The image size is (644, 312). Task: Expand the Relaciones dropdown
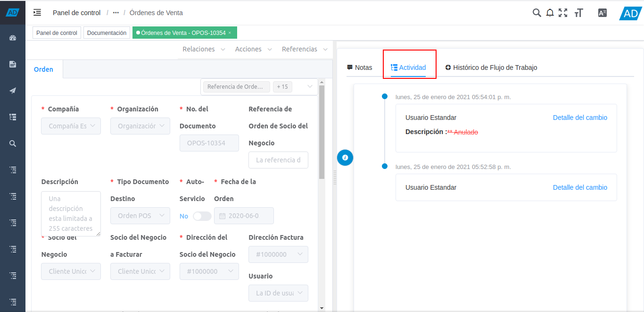click(204, 49)
